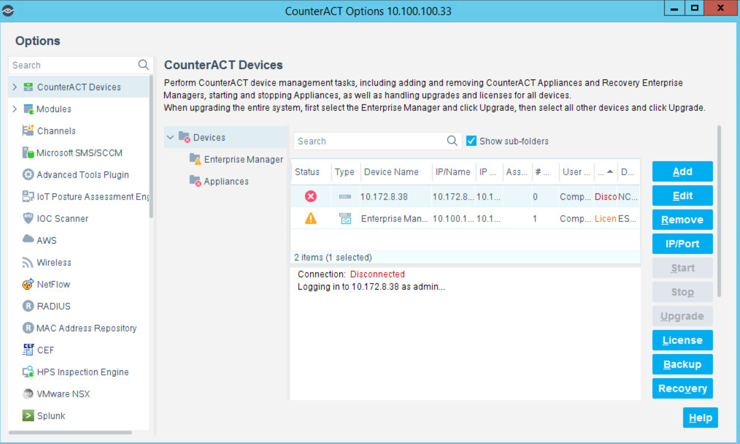
Task: Click the IOC Scanner shield icon
Action: 28,218
